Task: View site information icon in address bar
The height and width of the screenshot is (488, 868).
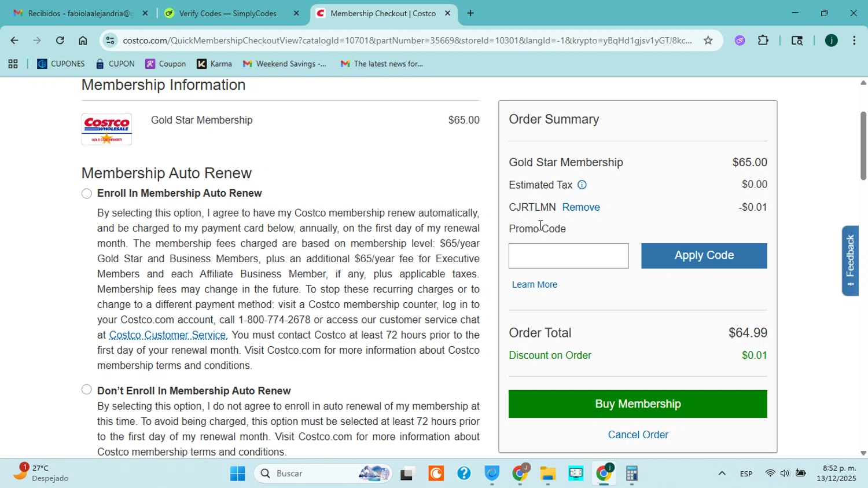Action: tap(110, 41)
